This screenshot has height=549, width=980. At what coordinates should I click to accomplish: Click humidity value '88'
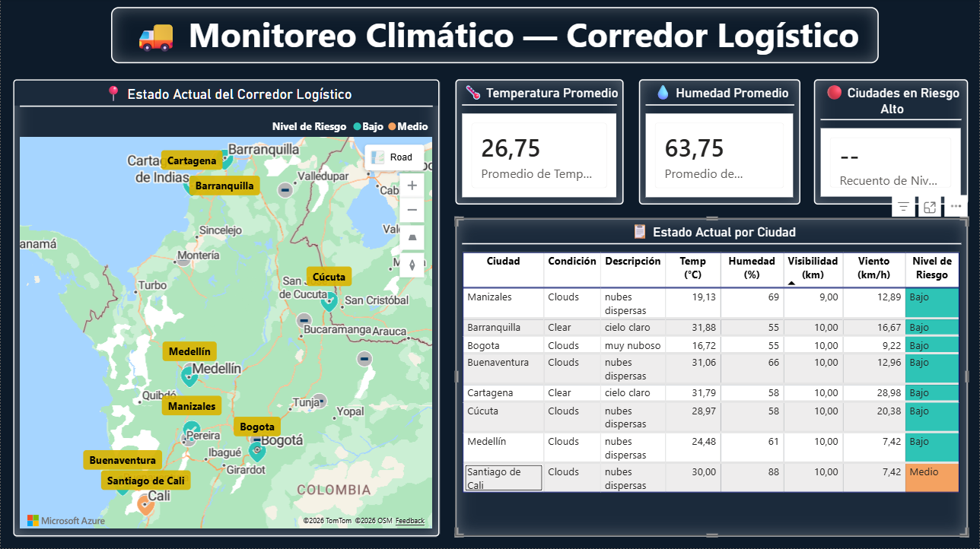tap(773, 472)
